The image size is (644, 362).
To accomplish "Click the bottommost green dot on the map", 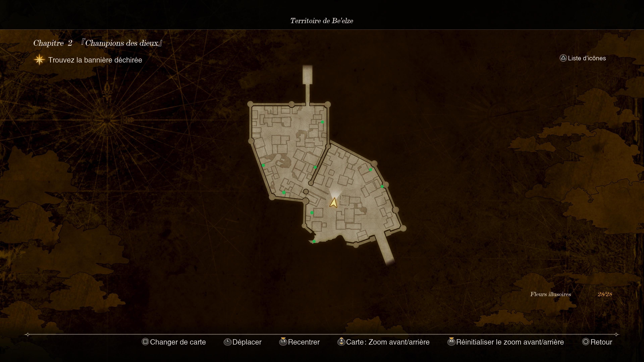I will [314, 241].
